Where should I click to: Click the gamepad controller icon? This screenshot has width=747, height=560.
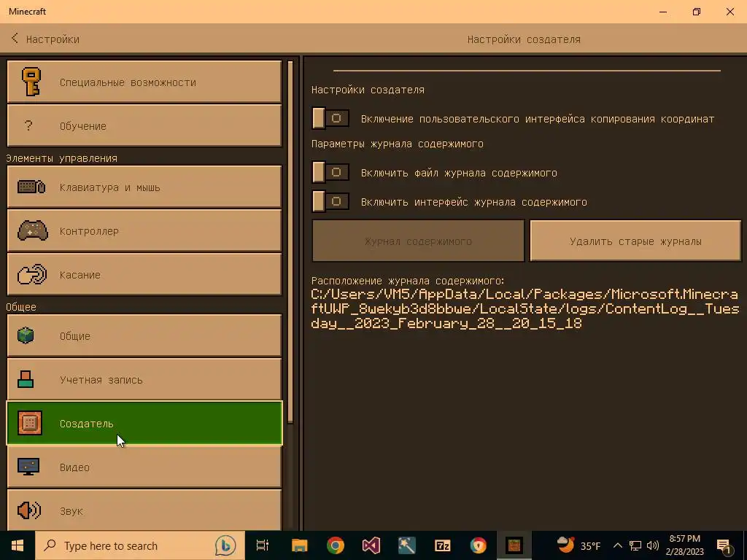click(x=32, y=230)
